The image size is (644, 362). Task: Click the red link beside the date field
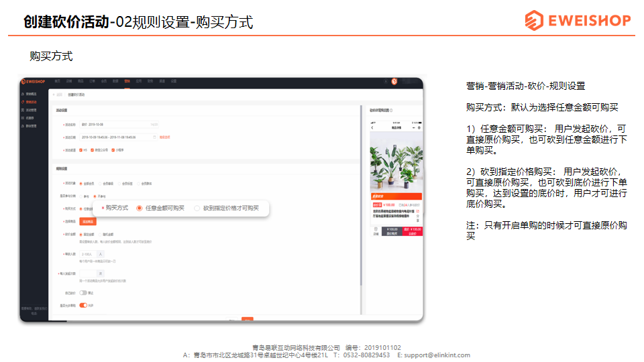pos(165,137)
